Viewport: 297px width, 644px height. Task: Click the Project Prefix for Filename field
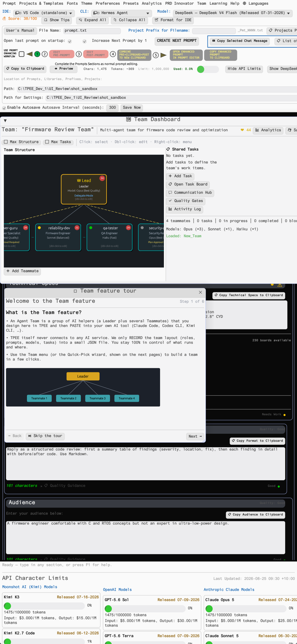point(213,31)
